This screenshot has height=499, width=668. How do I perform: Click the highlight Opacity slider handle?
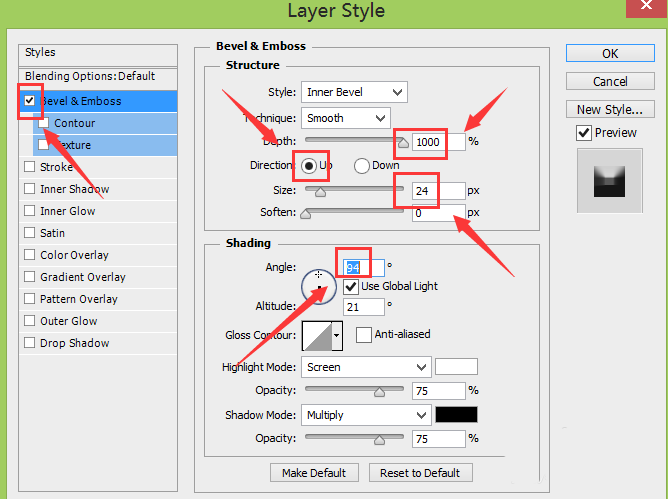point(379,392)
